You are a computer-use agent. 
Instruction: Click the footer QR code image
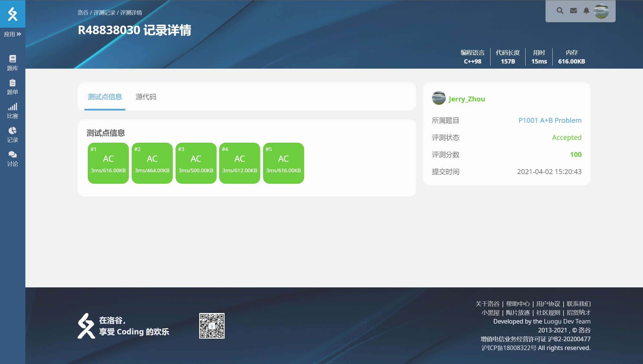pos(212,326)
